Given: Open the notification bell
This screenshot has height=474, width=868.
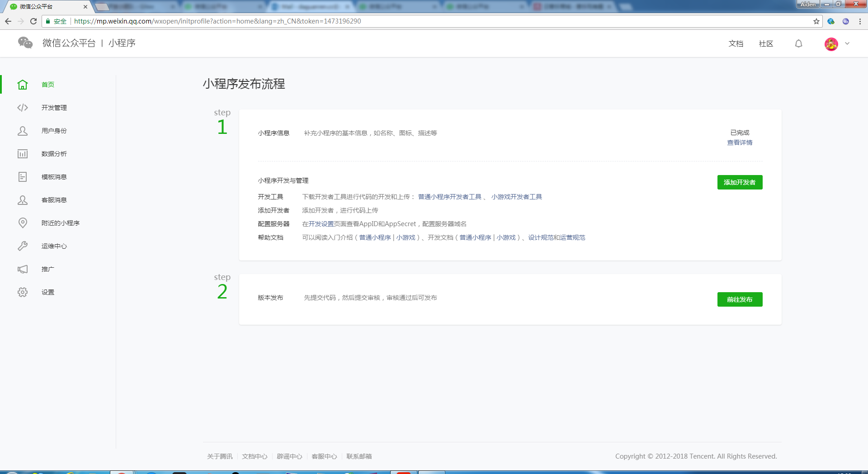Looking at the screenshot, I should pyautogui.click(x=799, y=43).
